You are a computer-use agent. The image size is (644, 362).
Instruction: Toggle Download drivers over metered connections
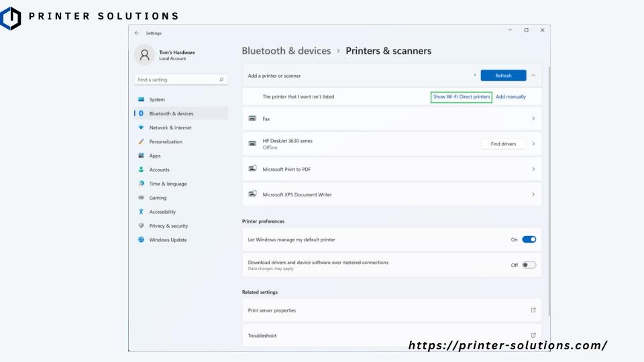(529, 265)
